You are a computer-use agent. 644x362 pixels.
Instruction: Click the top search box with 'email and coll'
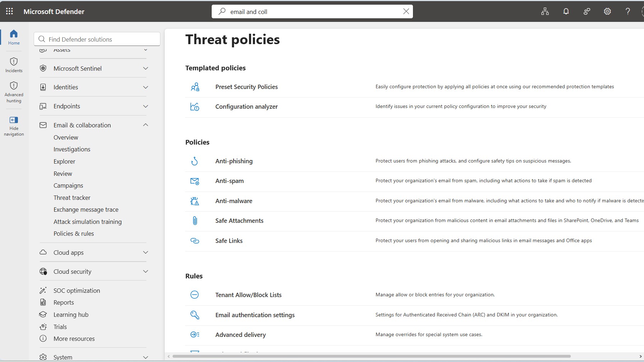[312, 11]
